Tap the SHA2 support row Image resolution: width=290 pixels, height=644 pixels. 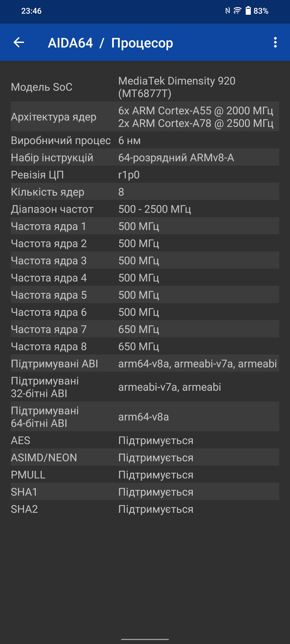(145, 509)
